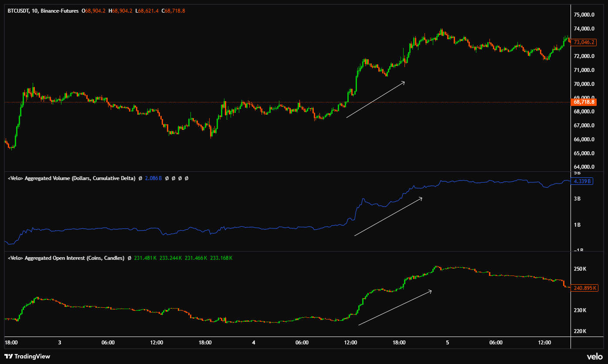Click the velo logo in bottom corner

[x=594, y=357]
